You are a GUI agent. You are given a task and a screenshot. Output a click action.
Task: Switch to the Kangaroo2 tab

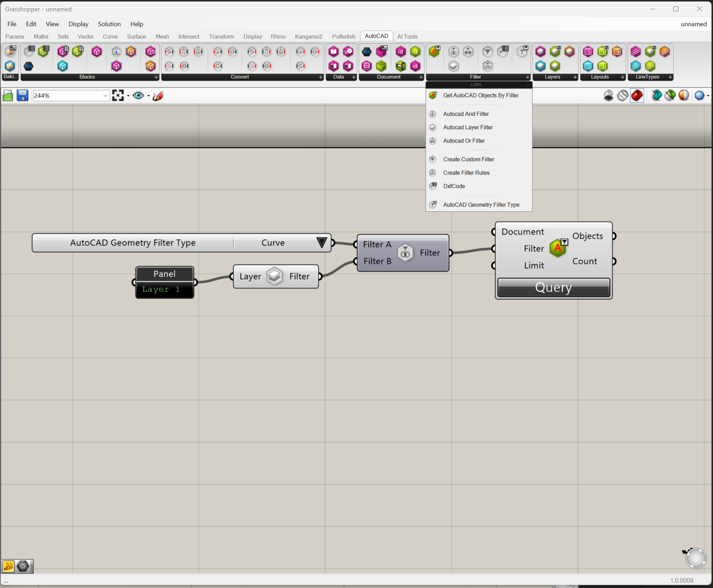tap(308, 37)
